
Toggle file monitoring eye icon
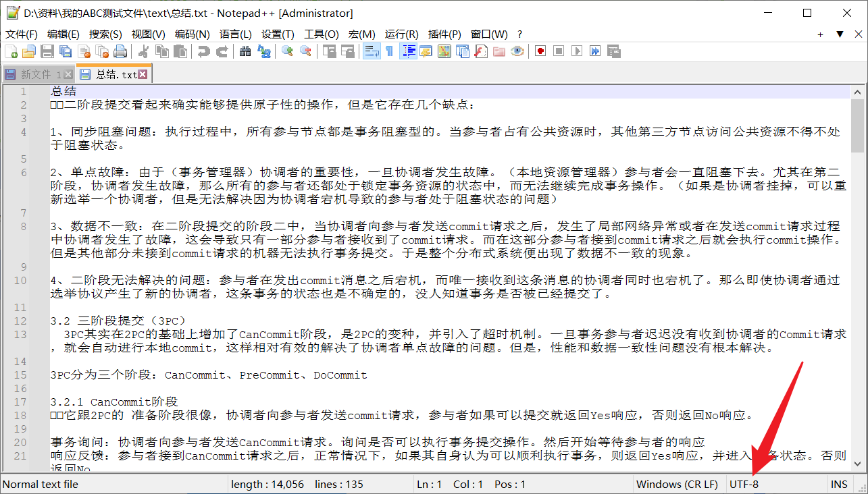click(x=517, y=51)
